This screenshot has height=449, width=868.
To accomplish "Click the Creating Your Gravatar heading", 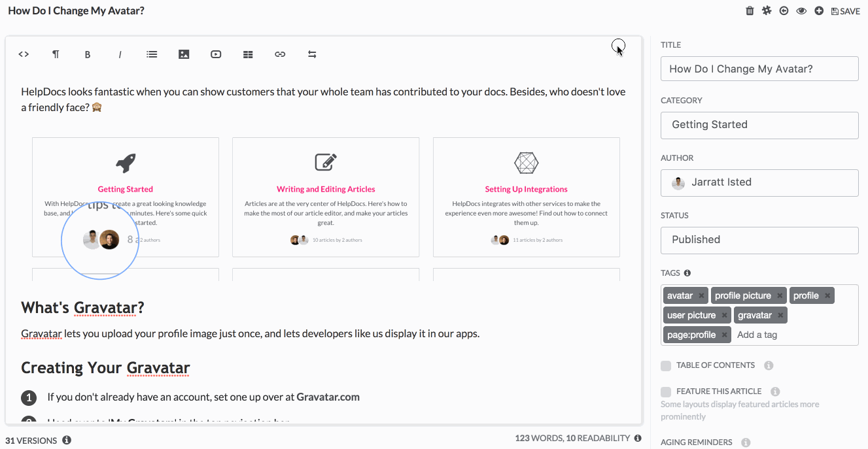I will (x=105, y=367).
